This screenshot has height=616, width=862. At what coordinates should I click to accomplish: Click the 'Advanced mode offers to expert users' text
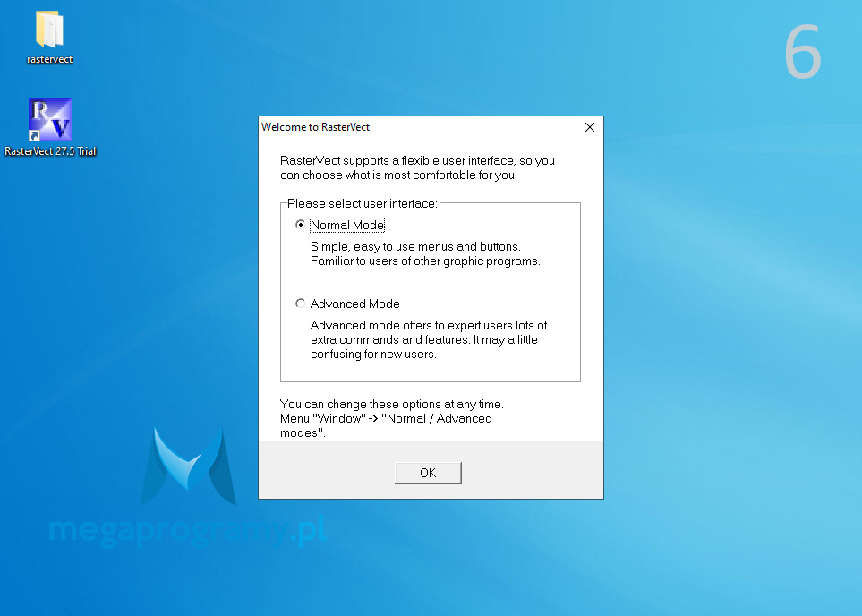[x=429, y=339]
